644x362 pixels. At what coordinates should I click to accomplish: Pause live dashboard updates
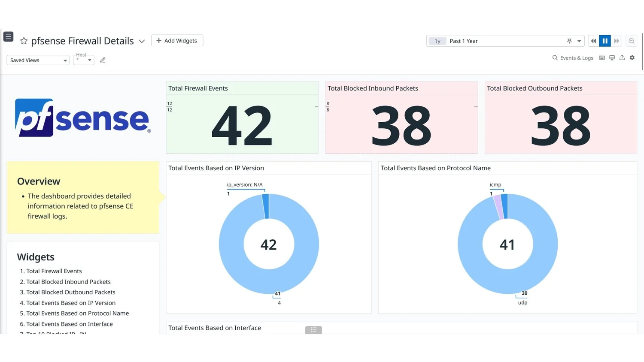tap(605, 41)
